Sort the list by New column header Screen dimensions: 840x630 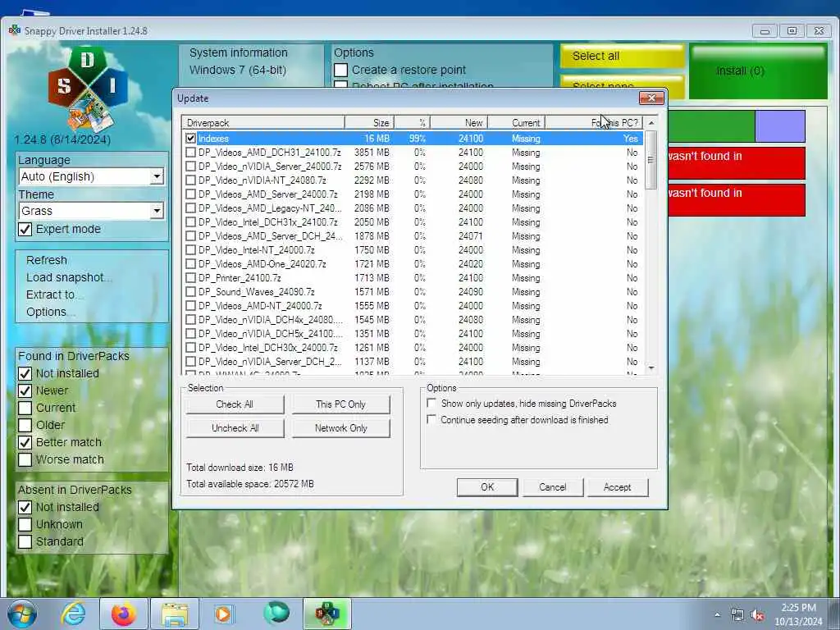click(459, 123)
